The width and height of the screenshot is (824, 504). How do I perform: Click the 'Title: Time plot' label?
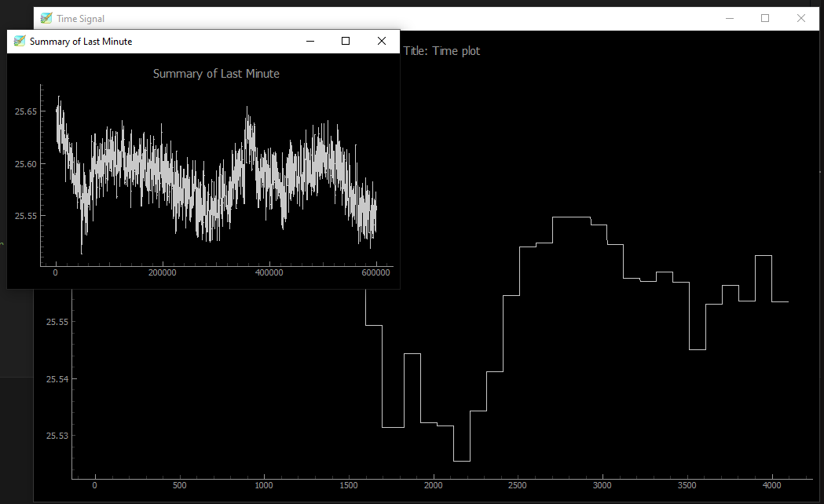tap(441, 51)
